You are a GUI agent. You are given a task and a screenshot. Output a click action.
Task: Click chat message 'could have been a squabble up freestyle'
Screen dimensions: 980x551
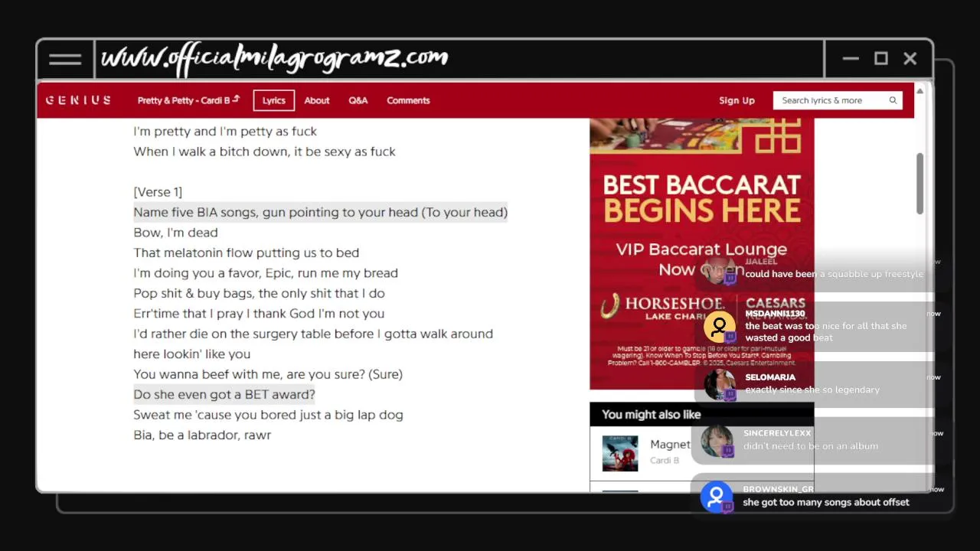point(834,274)
